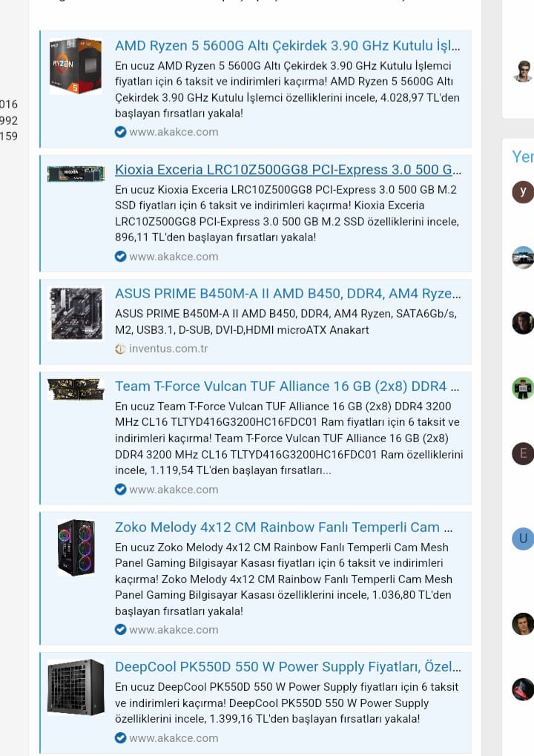Screen dimensions: 534x756
Task: Open the Kioxia Exceria LRC10Z500GG8 link title
Action: [x=288, y=170]
